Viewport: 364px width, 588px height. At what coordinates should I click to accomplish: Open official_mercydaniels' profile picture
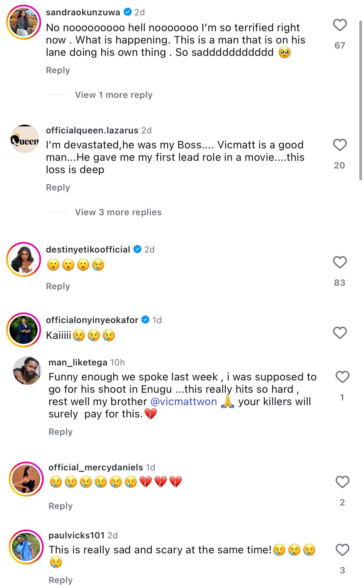coord(26,479)
